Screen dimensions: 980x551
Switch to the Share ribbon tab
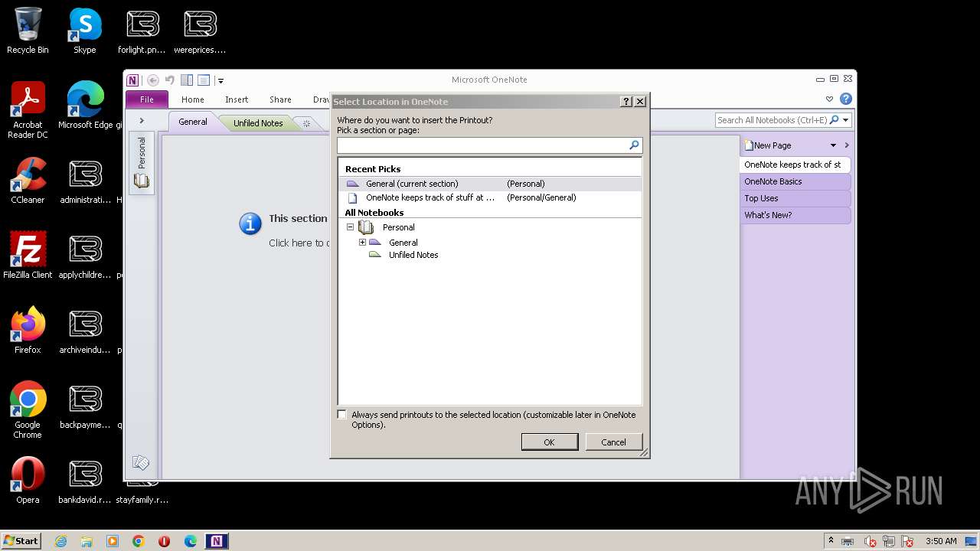pos(280,99)
